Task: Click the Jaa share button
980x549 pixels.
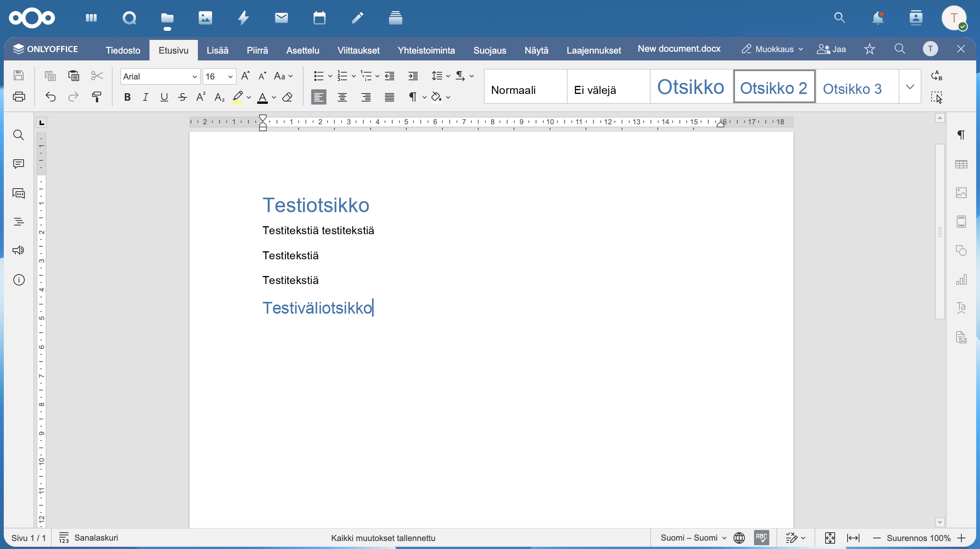Action: [831, 49]
